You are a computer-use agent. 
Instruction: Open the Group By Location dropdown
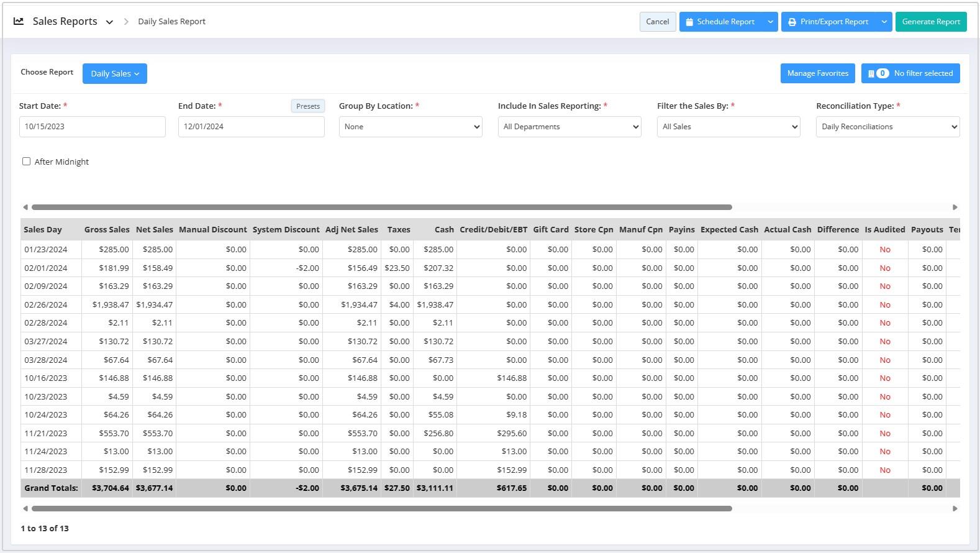coord(411,127)
